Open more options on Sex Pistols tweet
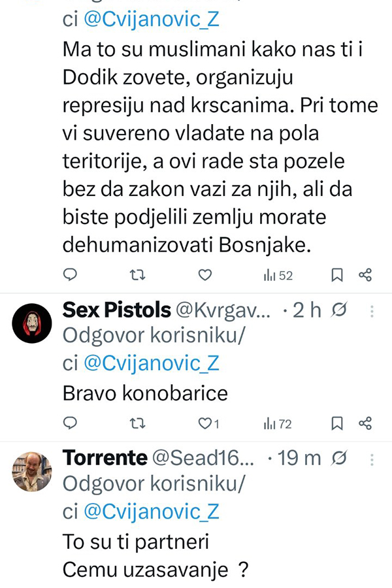The image size is (392, 588). click(372, 311)
